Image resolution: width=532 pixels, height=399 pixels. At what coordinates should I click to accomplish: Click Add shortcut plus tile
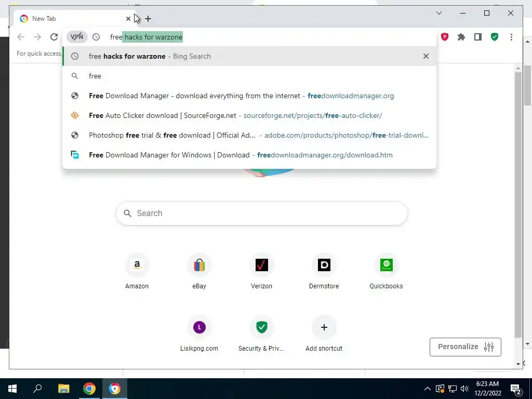coord(324,334)
